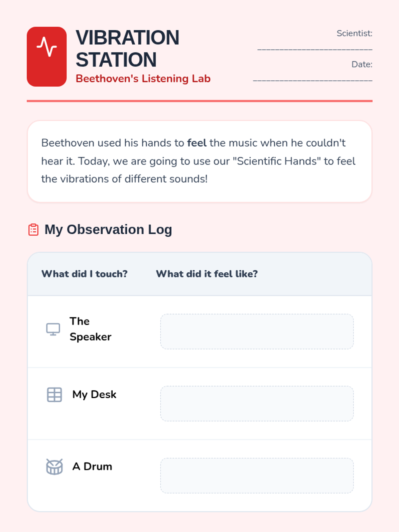Viewport: 399px width, 532px height.
Task: Click The Speaker row label
Action: click(x=90, y=329)
